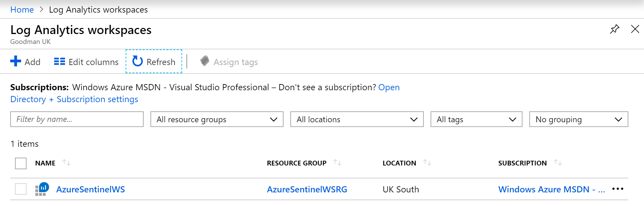
Task: Click the Log Analytics workspaces breadcrumb
Action: coord(98,10)
